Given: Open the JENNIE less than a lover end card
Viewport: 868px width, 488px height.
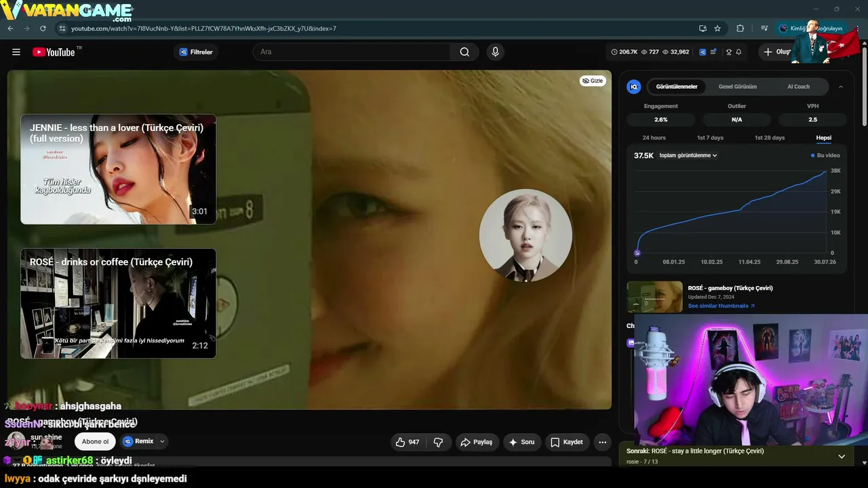Looking at the screenshot, I should click(118, 169).
